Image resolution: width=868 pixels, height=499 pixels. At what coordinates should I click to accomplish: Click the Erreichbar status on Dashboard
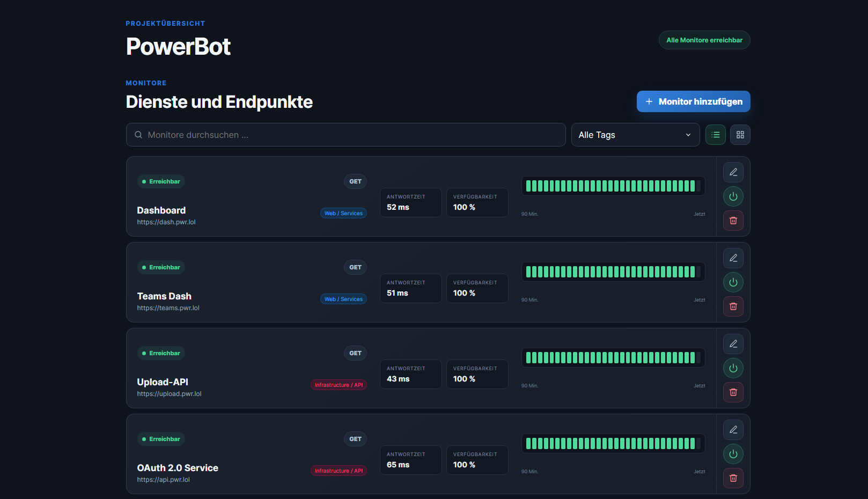point(161,181)
